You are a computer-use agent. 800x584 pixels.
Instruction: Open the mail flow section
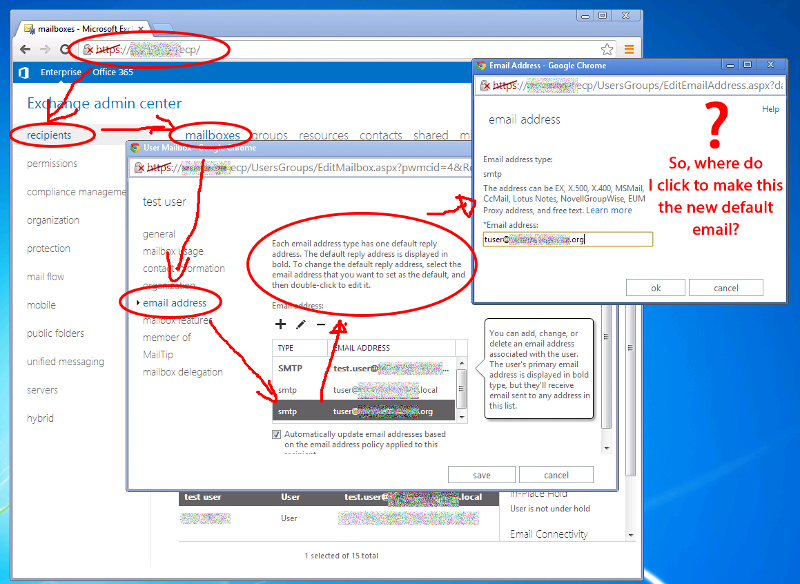click(x=45, y=276)
